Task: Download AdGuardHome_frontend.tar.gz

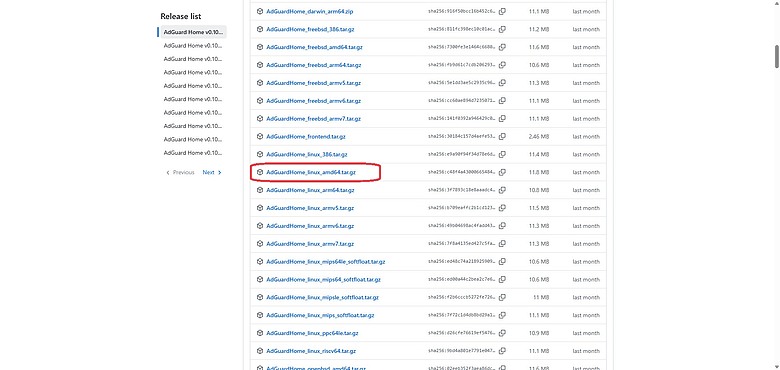Action: (306, 136)
